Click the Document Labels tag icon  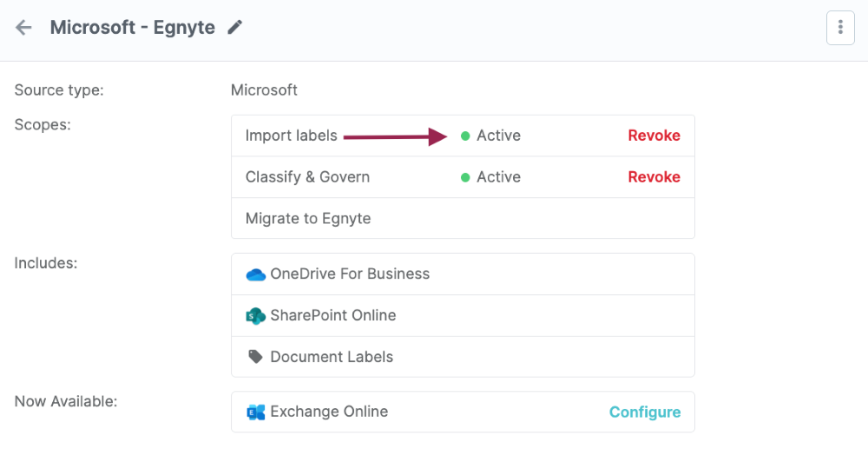click(x=255, y=357)
